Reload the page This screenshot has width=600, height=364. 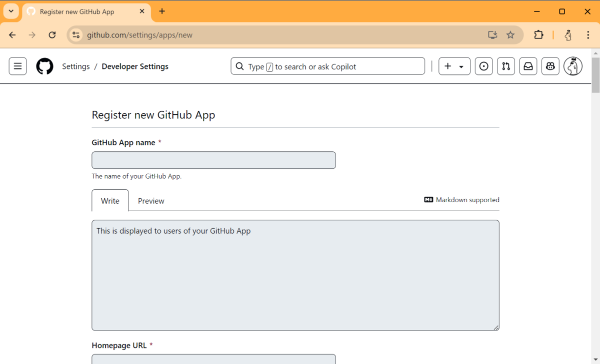click(x=52, y=35)
